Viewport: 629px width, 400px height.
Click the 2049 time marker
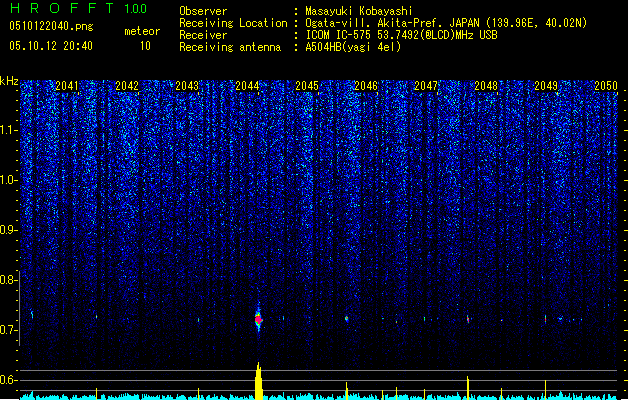[x=546, y=86]
